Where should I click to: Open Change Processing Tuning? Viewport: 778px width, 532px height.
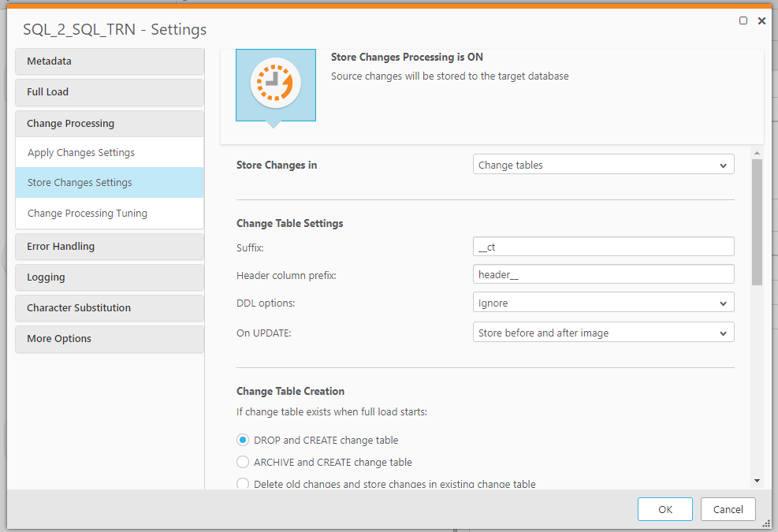tap(109, 213)
